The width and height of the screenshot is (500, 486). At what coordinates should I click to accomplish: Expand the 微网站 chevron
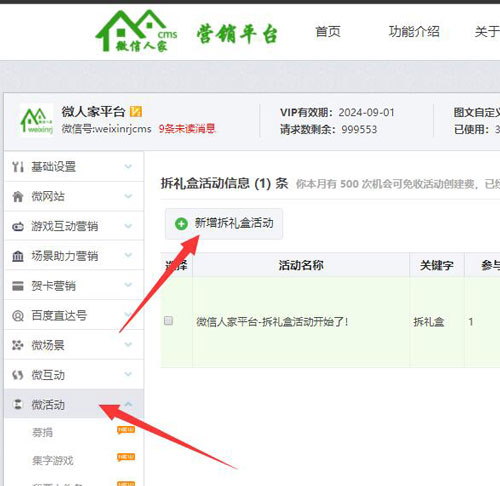point(128,196)
